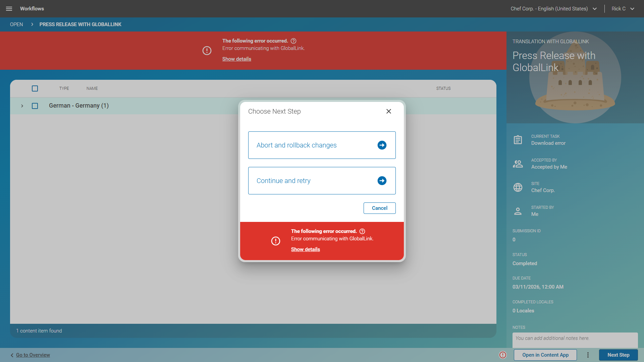Click help icon in top error banner
The height and width of the screenshot is (362, 644).
293,41
